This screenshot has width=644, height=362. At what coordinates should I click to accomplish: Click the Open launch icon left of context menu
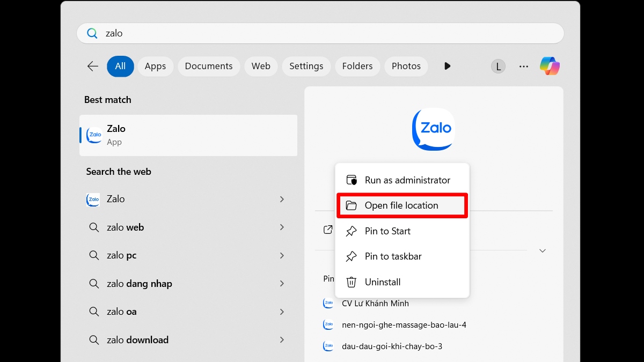coord(328,230)
